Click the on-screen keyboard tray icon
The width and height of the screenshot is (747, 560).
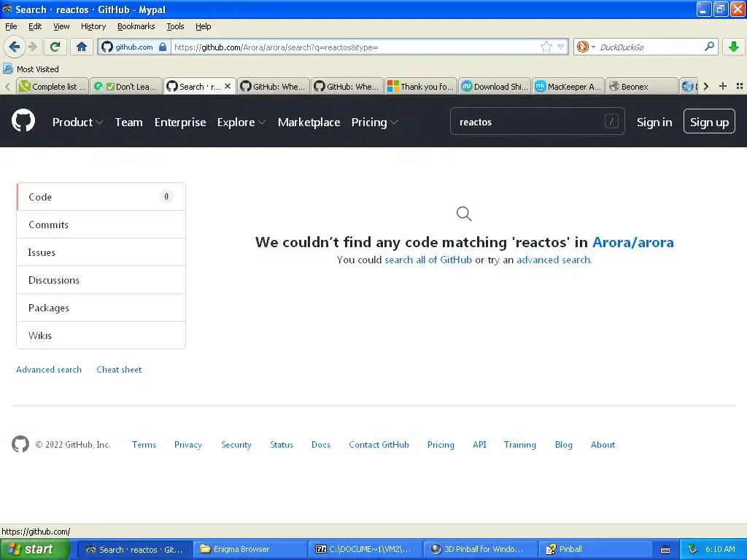(665, 550)
